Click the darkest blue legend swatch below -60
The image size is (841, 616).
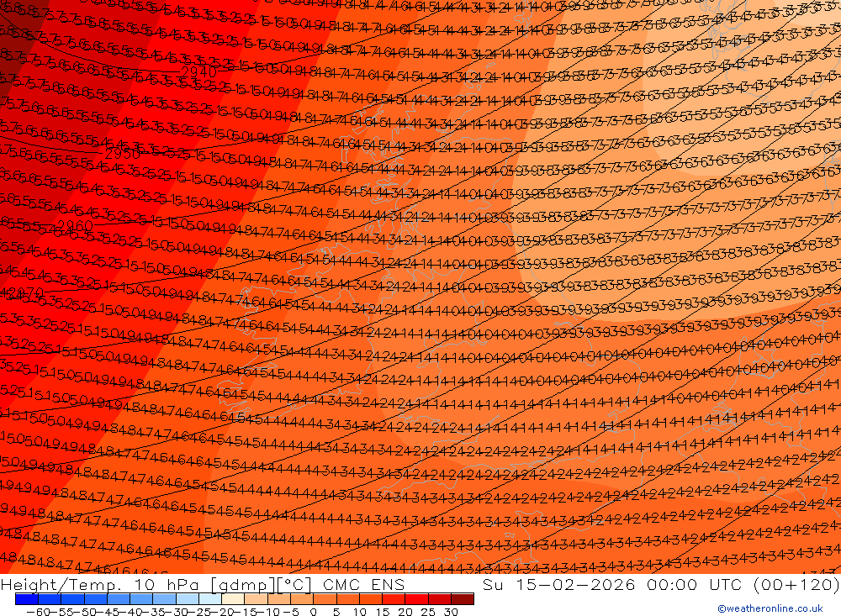pyautogui.click(x=26, y=599)
